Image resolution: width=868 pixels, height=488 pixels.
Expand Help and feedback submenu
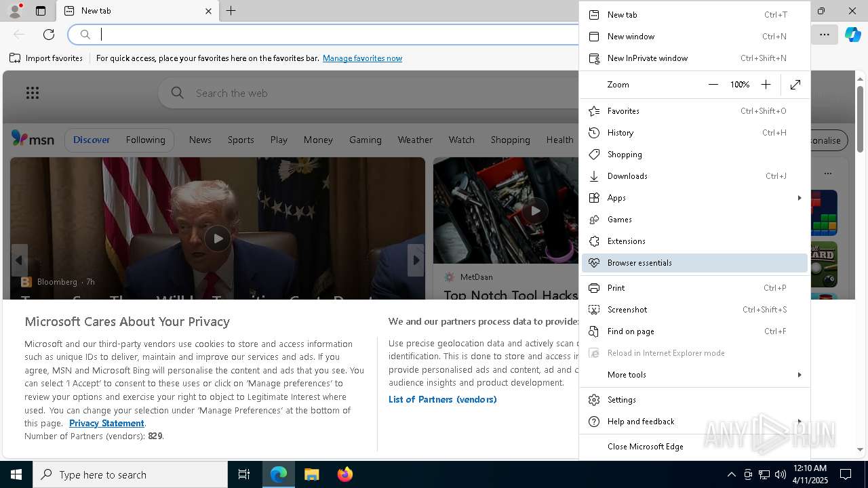[694, 421]
